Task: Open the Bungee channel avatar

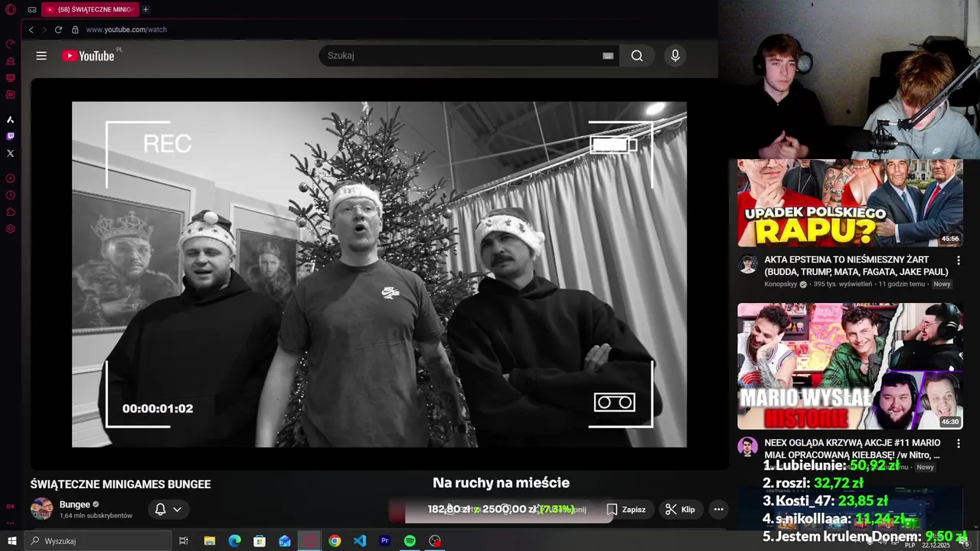Action: click(x=41, y=509)
